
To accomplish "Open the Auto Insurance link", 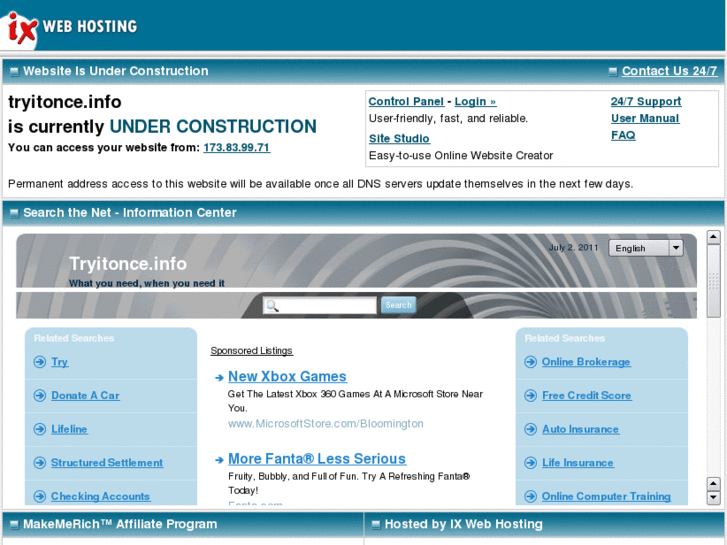I will click(580, 429).
